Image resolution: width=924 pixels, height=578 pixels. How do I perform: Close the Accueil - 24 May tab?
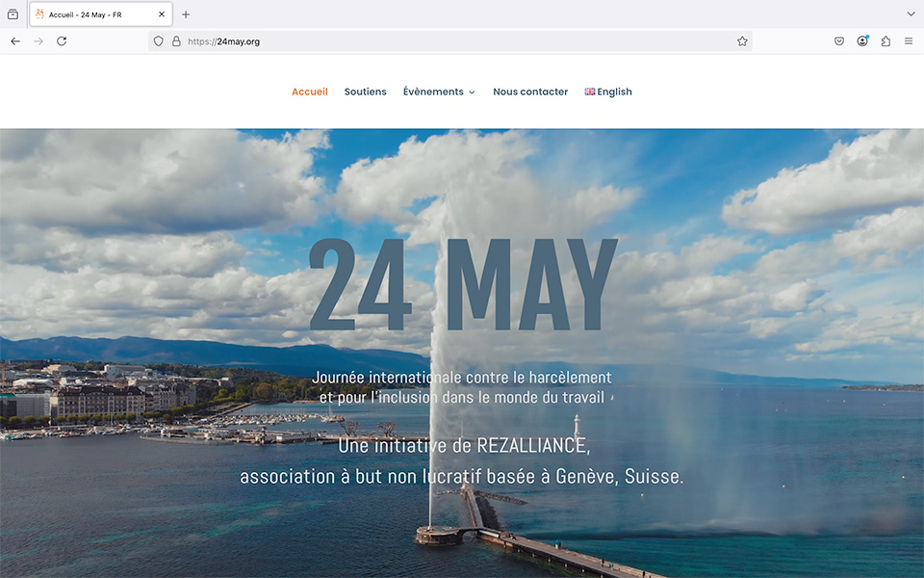point(162,14)
